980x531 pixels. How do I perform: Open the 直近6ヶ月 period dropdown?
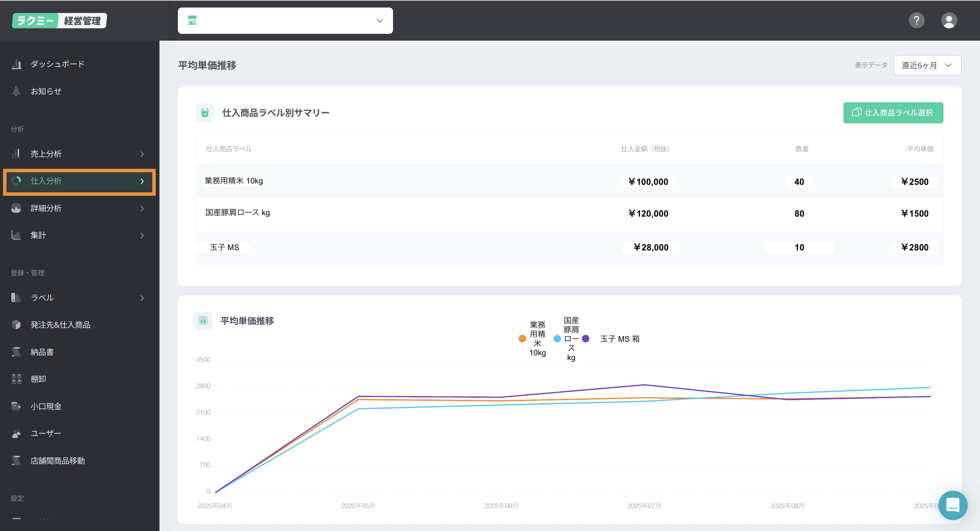pyautogui.click(x=927, y=66)
